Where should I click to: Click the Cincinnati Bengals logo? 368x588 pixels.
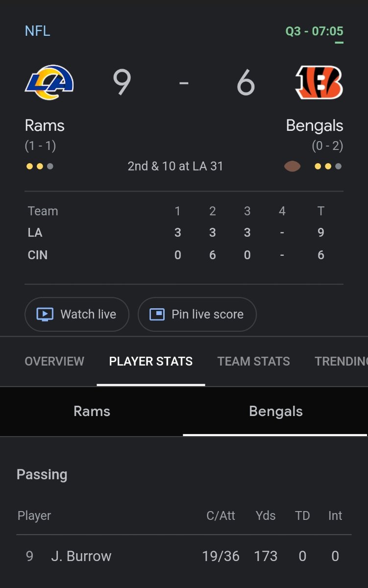(x=319, y=82)
